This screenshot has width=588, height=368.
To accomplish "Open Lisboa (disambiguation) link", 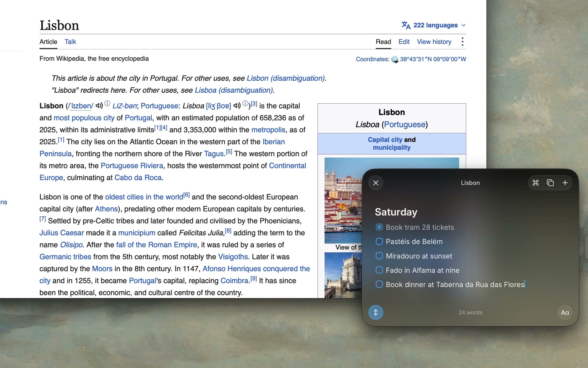I will click(x=234, y=90).
